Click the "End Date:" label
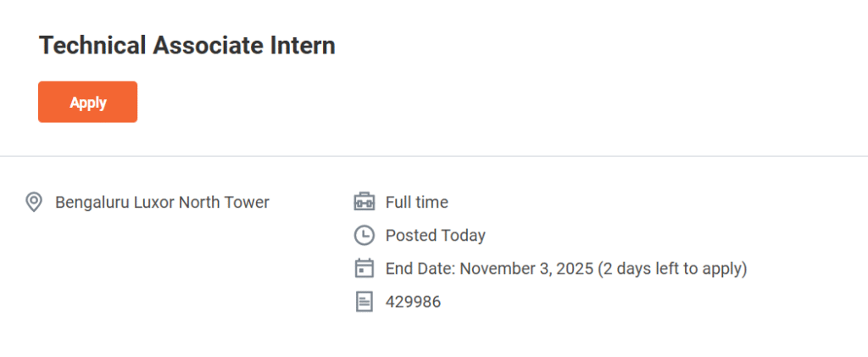Screen dimensions: 868x357 tap(420, 269)
